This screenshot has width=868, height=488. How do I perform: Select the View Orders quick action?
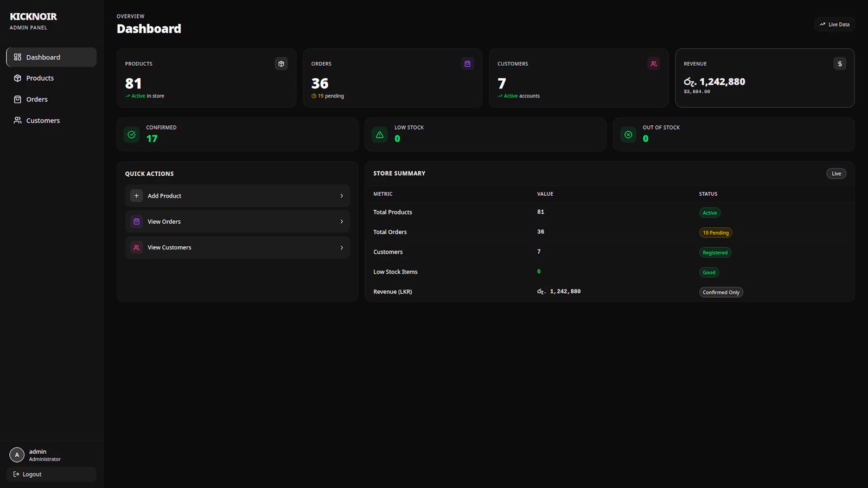pyautogui.click(x=238, y=222)
